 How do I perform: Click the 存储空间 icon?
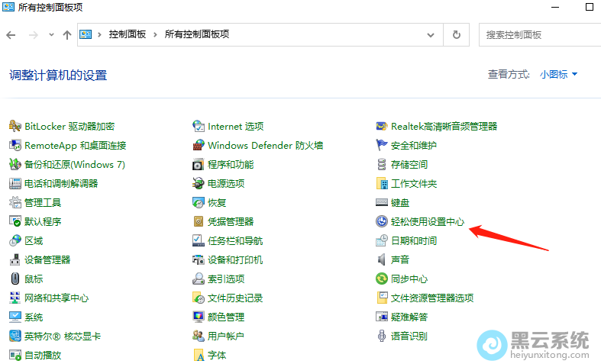pyautogui.click(x=381, y=164)
